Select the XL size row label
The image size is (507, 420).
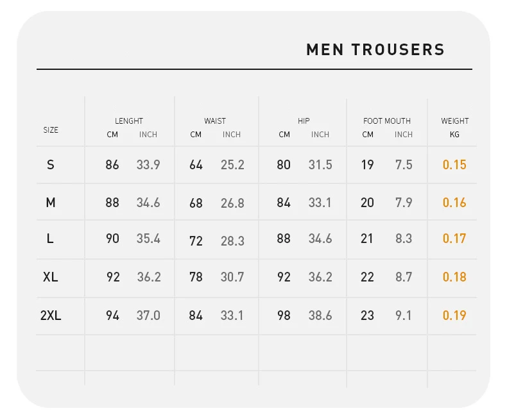[x=51, y=277]
